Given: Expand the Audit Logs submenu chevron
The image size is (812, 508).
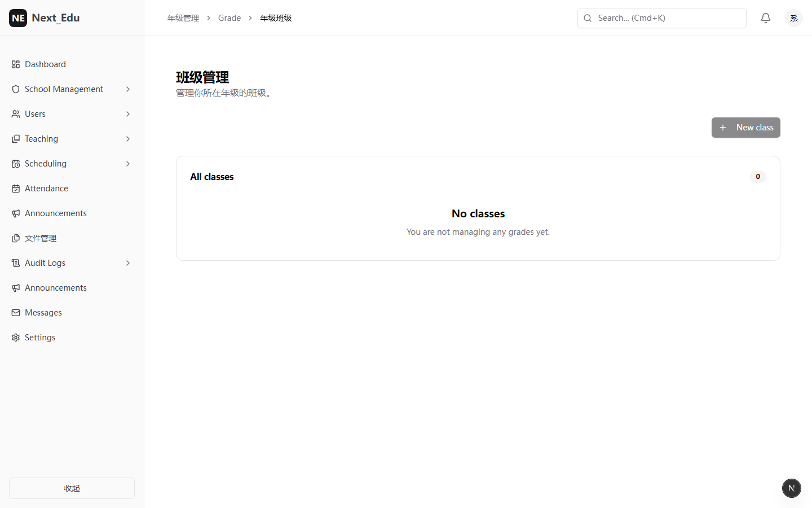Looking at the screenshot, I should 128,263.
